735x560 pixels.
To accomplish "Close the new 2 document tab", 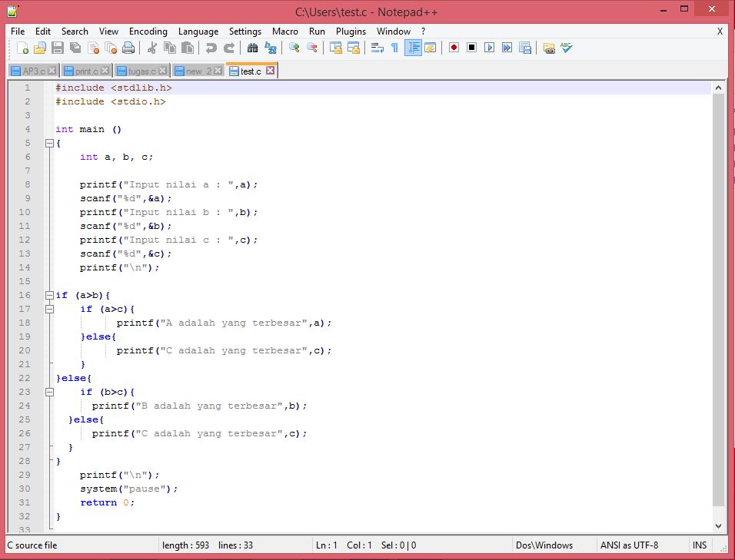I will coord(218,69).
